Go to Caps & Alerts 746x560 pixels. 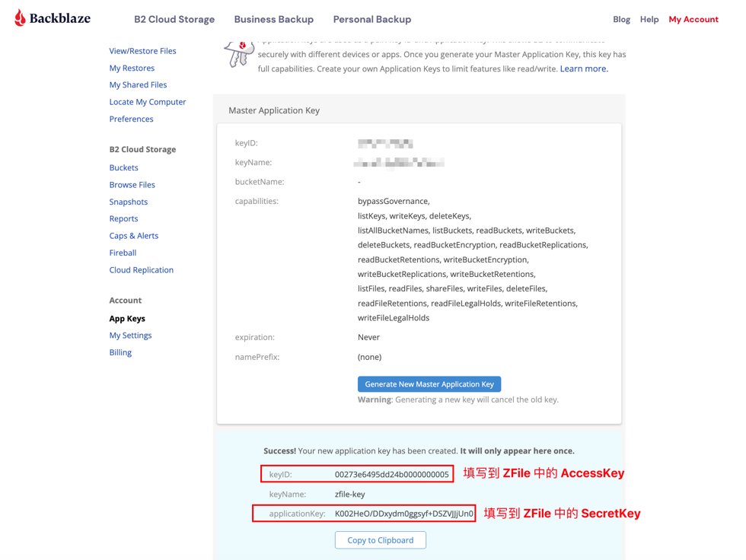(133, 236)
